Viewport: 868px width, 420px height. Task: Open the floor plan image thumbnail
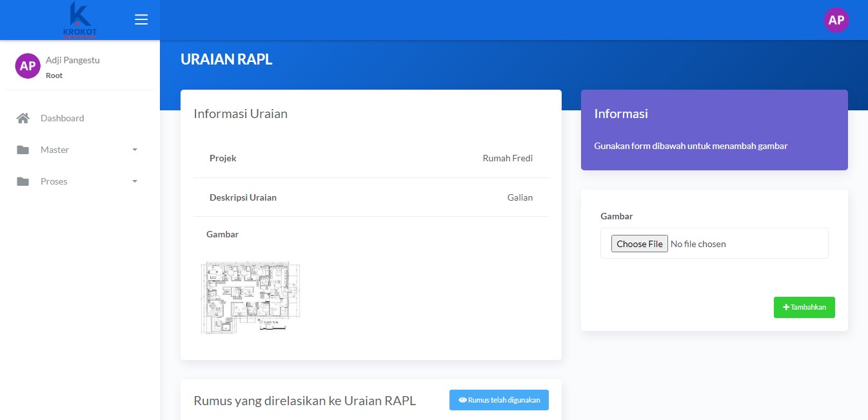pyautogui.click(x=251, y=297)
